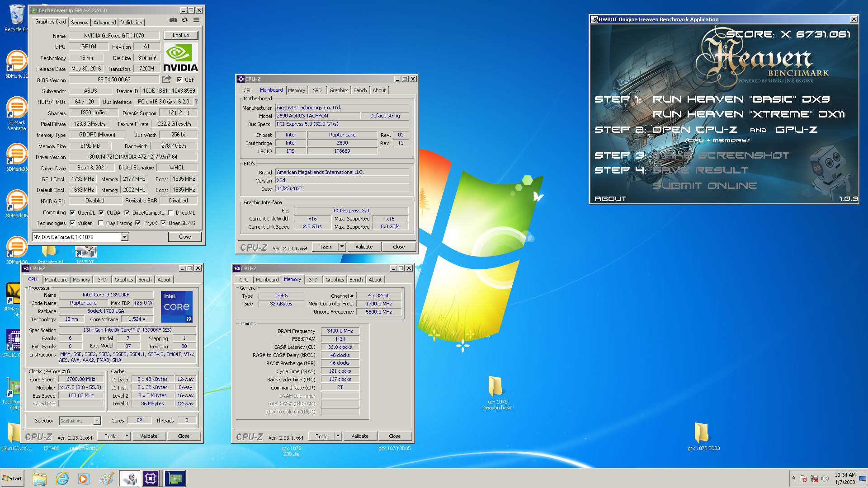Click Validate in the Mainboard CPU-Z window
The height and width of the screenshot is (488, 868).
[x=364, y=247]
